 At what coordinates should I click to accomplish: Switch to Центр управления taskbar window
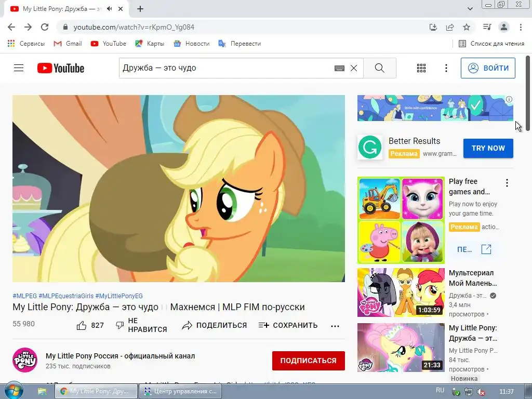[x=180, y=391]
